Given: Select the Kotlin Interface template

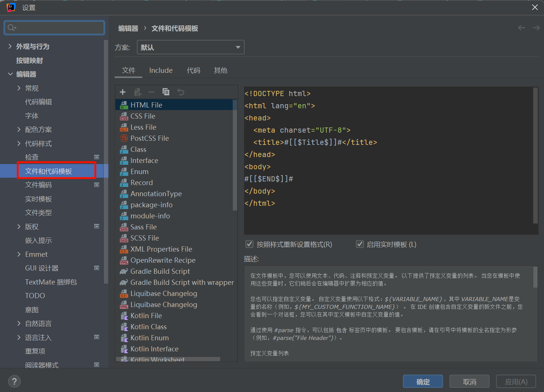Looking at the screenshot, I should pyautogui.click(x=154, y=349).
